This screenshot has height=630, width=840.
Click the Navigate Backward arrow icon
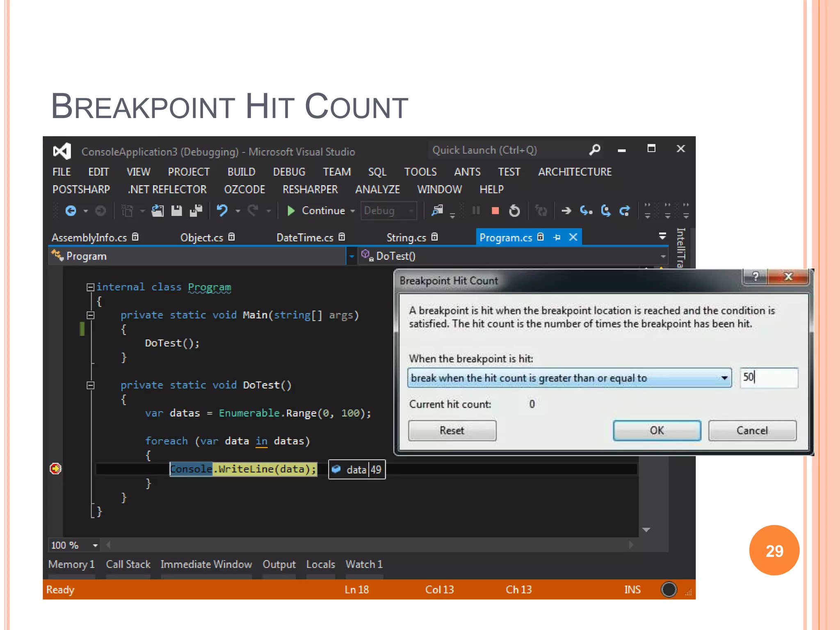pos(71,211)
